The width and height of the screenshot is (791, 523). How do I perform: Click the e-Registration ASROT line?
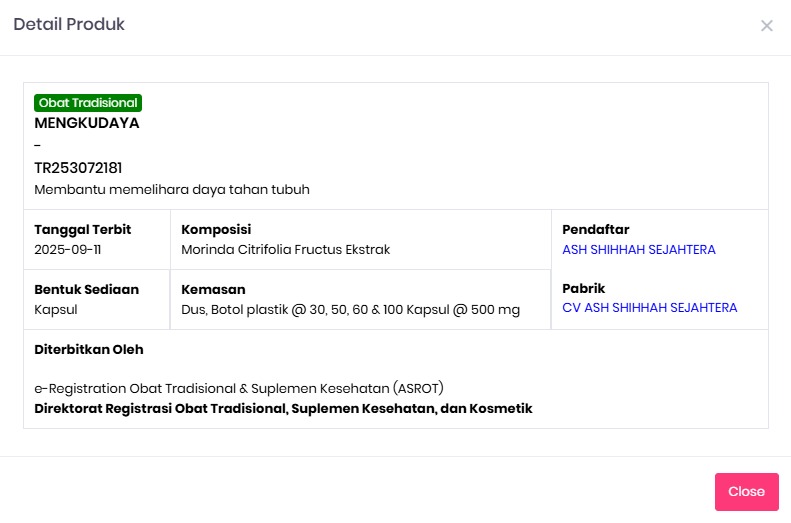[239, 388]
